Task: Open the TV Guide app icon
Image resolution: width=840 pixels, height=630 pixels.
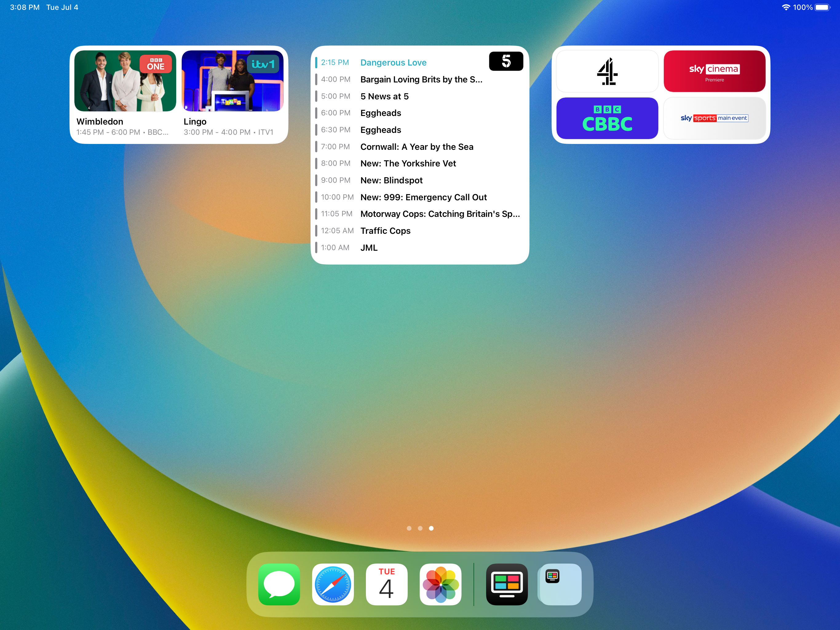Action: click(507, 584)
